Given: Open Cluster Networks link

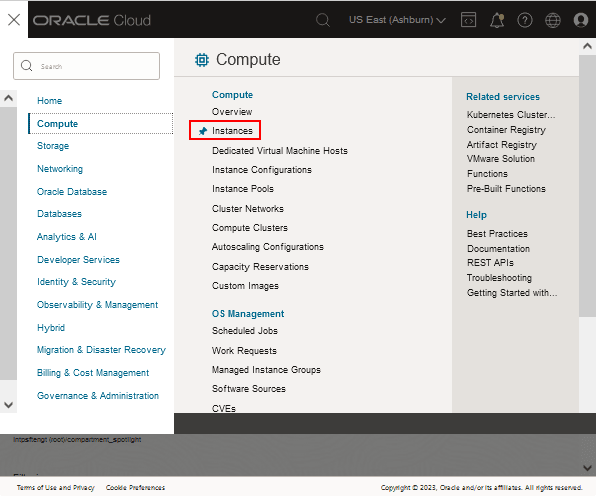Looking at the screenshot, I should click(x=248, y=209).
